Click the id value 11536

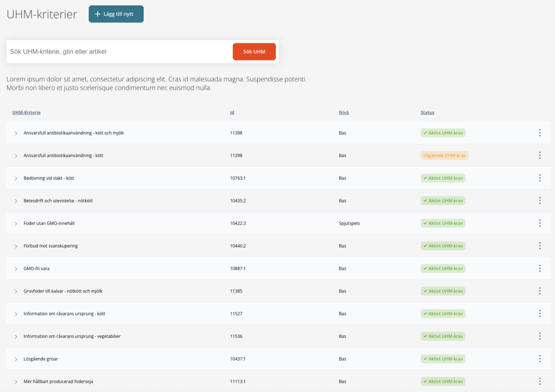pyautogui.click(x=236, y=337)
